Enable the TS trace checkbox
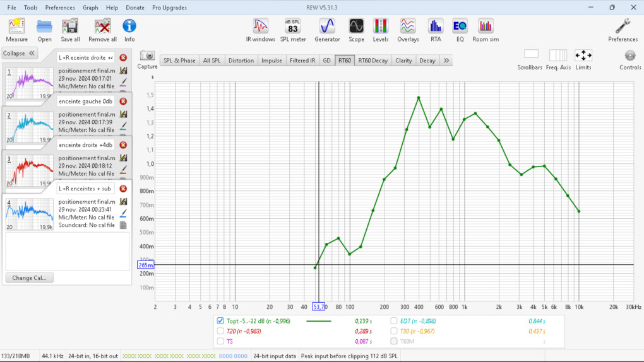644x362 pixels. 220,341
